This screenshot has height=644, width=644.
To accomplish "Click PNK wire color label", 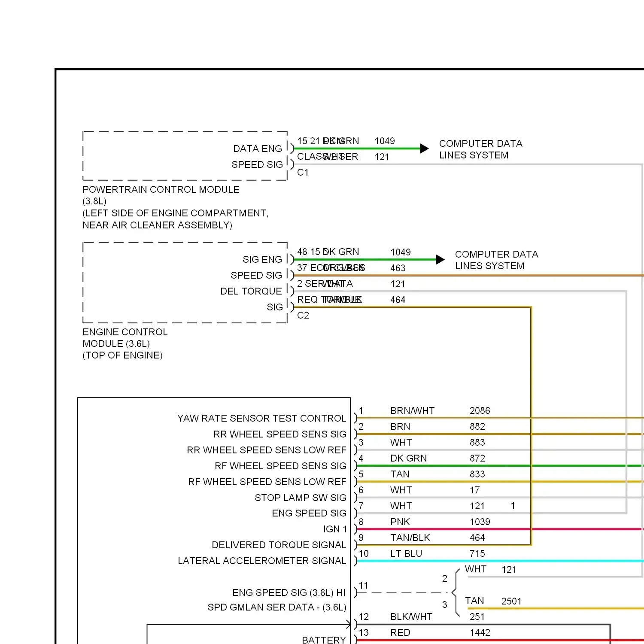I will tap(400, 522).
